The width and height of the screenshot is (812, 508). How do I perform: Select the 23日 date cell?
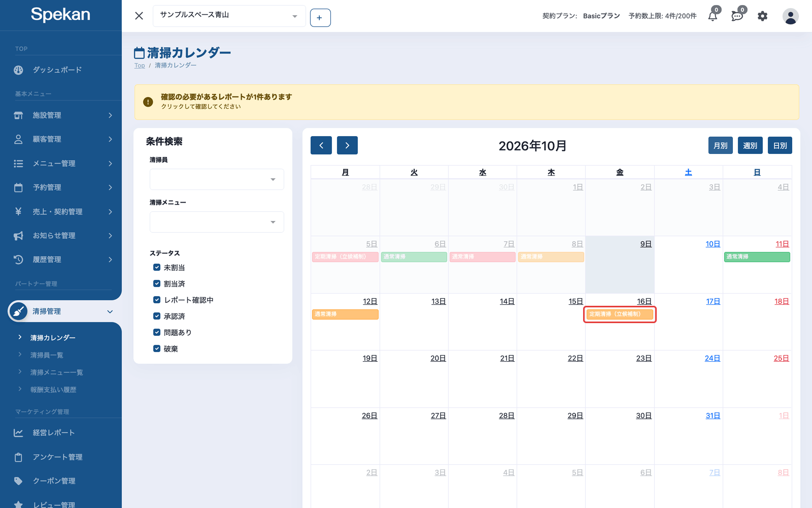pos(620,379)
